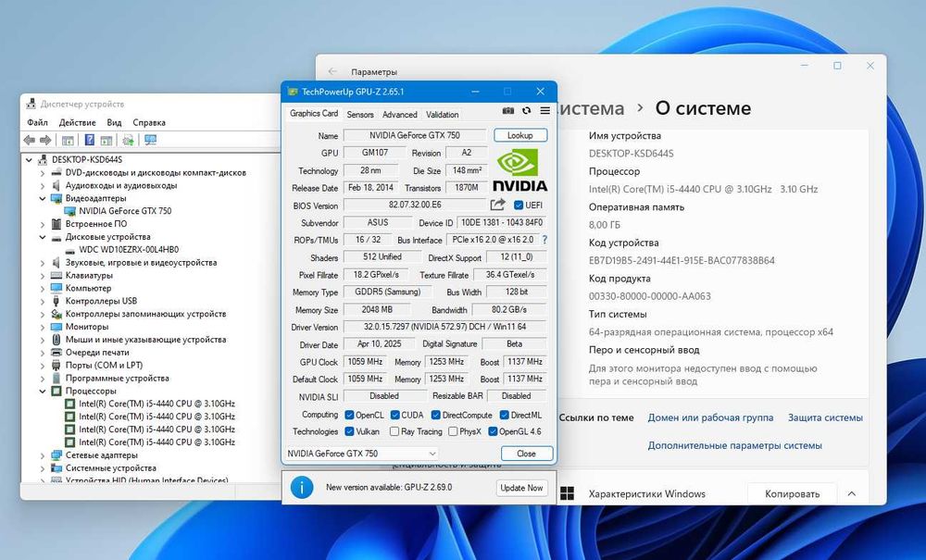Image resolution: width=926 pixels, height=560 pixels.
Task: Click the Bus Interface question mark
Action: [x=544, y=240]
